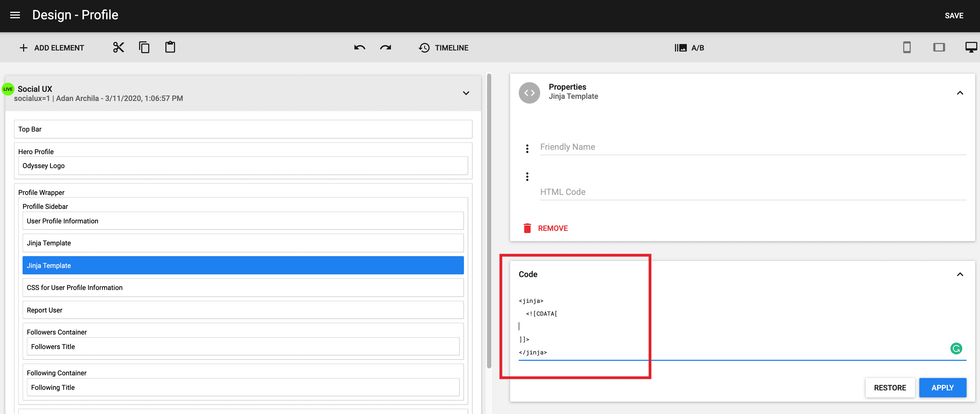The image size is (980, 414).
Task: Click the Add Element button
Action: click(51, 48)
